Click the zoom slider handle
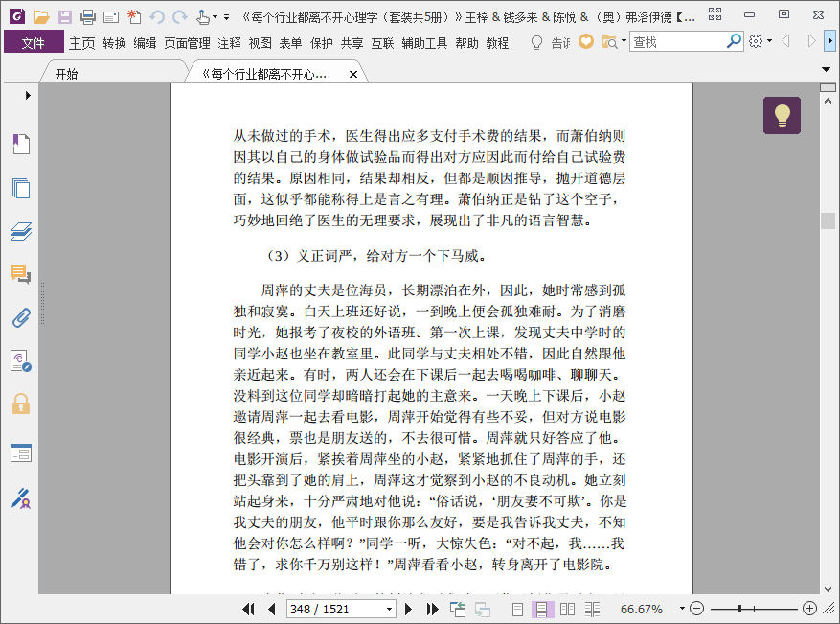The height and width of the screenshot is (624, 840). 739,609
